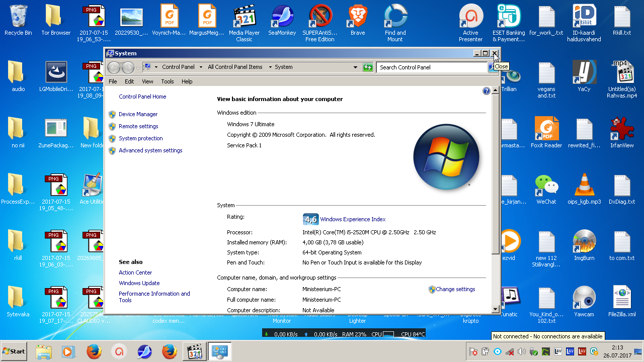Click the Search Control Panel field
The image size is (644, 362).
(431, 67)
